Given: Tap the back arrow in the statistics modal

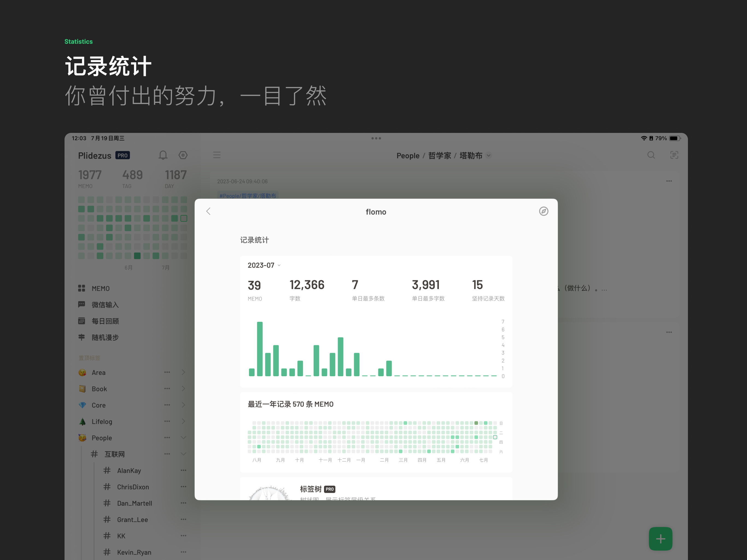Looking at the screenshot, I should tap(208, 211).
